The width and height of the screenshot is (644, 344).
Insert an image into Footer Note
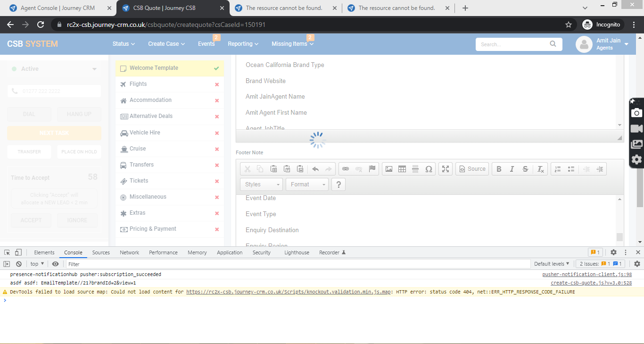(389, 169)
